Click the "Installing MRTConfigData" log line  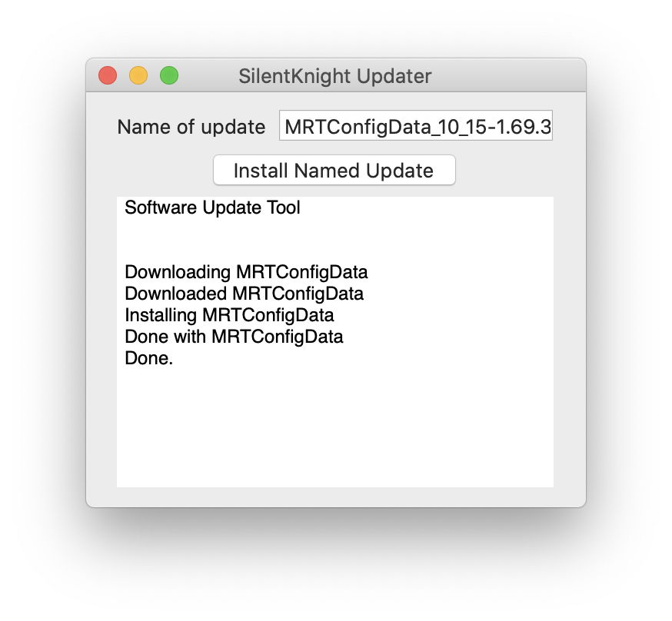[229, 315]
